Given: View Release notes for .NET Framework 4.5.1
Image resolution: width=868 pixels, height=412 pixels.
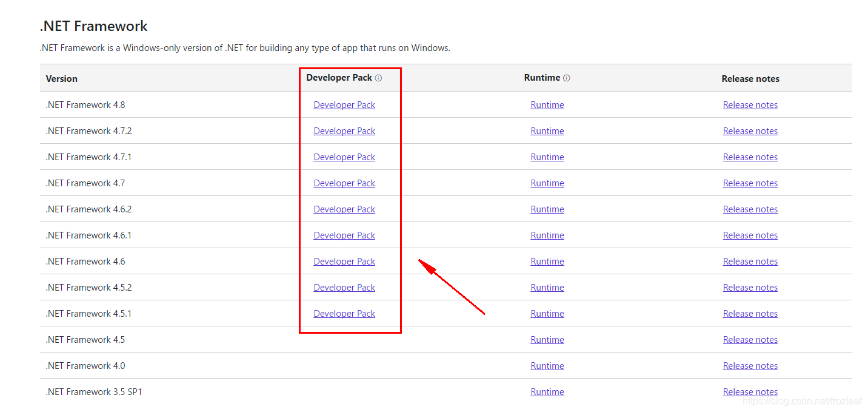Looking at the screenshot, I should 750,314.
